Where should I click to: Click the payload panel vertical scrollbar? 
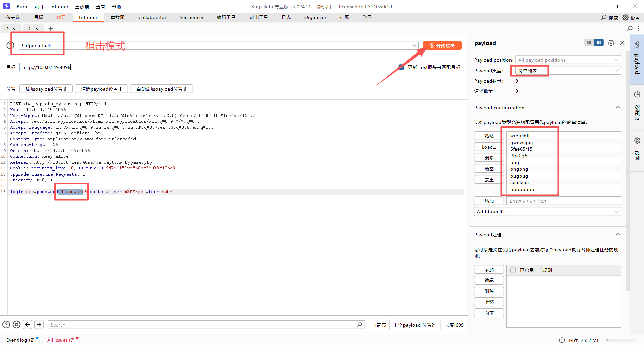(x=627, y=171)
